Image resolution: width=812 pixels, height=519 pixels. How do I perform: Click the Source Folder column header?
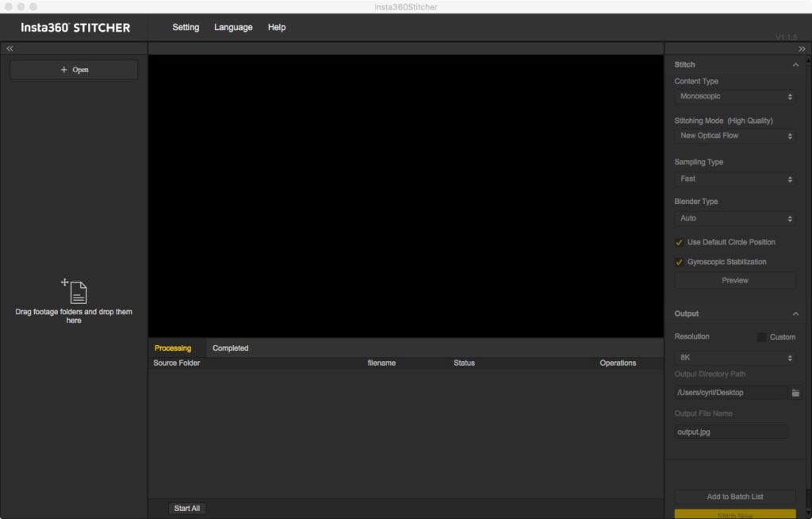(177, 363)
